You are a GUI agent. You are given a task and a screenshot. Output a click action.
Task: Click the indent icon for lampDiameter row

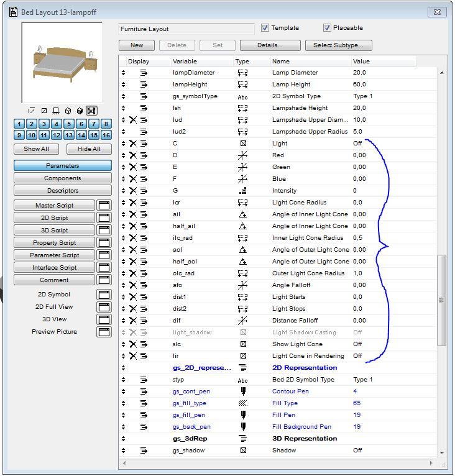[x=144, y=73]
